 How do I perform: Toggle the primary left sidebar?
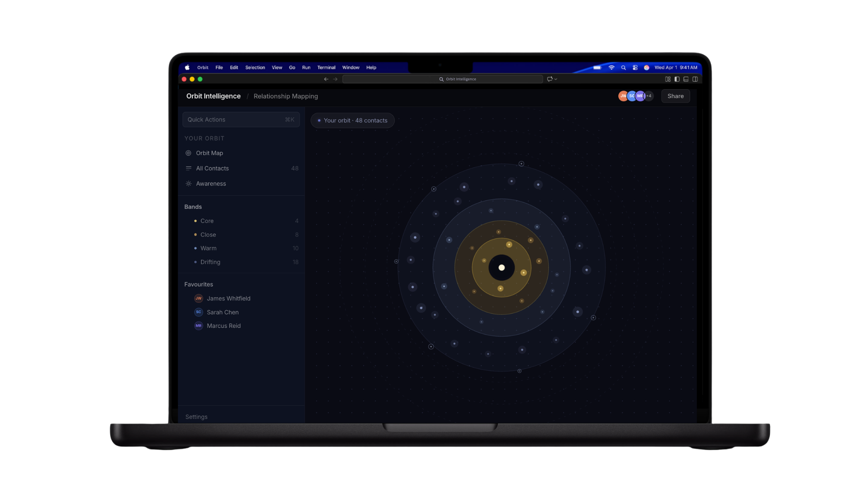point(677,79)
